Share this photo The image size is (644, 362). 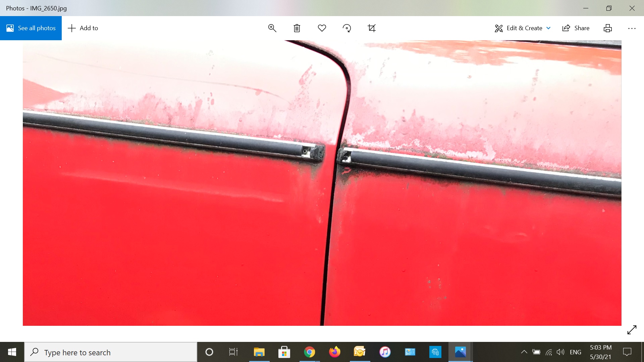coord(576,28)
